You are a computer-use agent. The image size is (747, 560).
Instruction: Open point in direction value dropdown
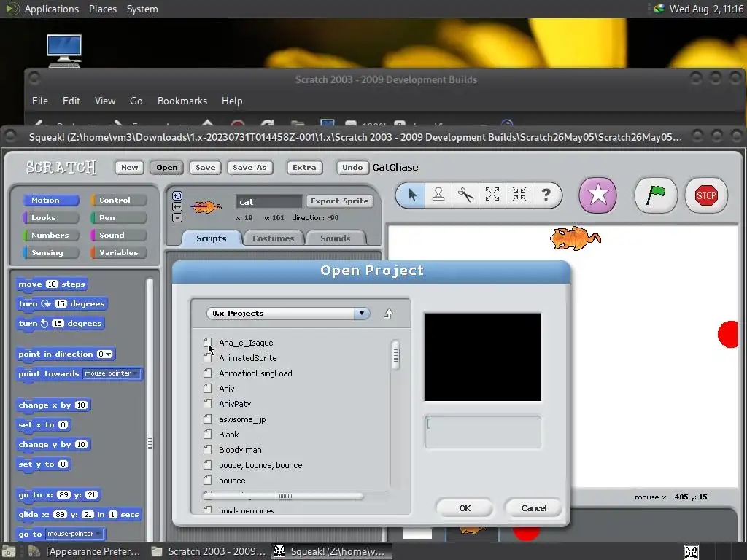(105, 354)
